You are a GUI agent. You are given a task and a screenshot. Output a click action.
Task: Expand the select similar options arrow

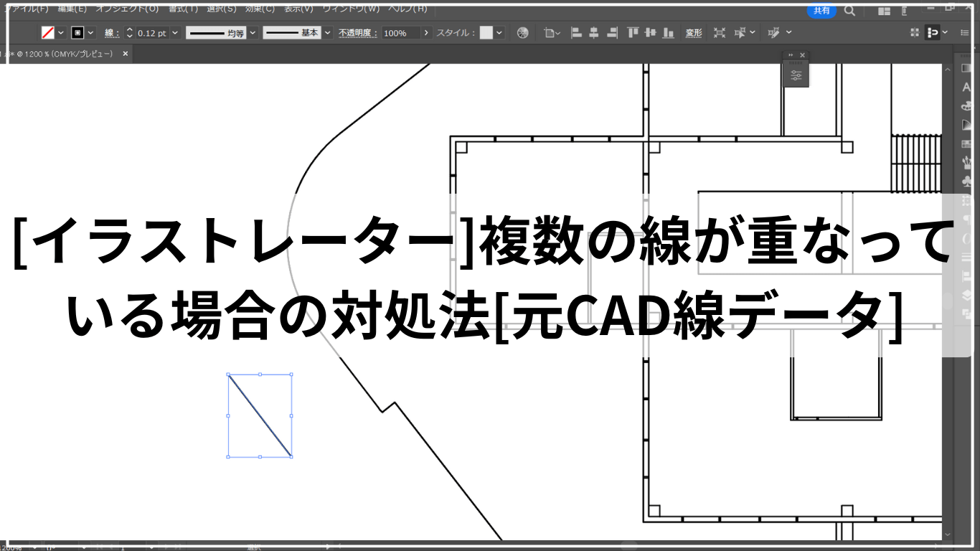coord(753,32)
